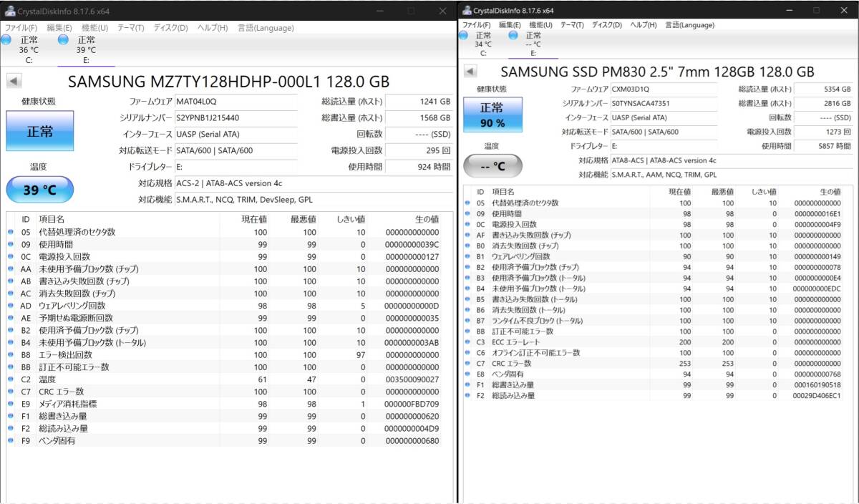Click total host reads value 1241 GB
This screenshot has height=504, width=859.
pyautogui.click(x=419, y=102)
